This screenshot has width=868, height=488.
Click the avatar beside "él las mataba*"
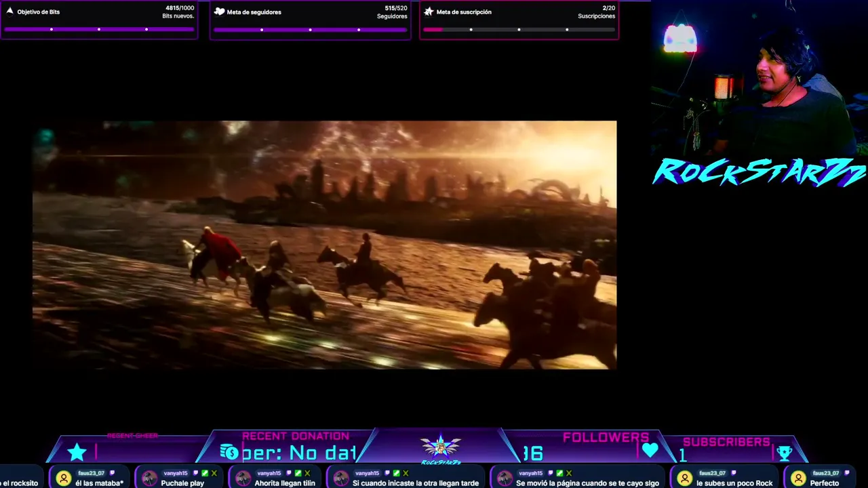64,479
